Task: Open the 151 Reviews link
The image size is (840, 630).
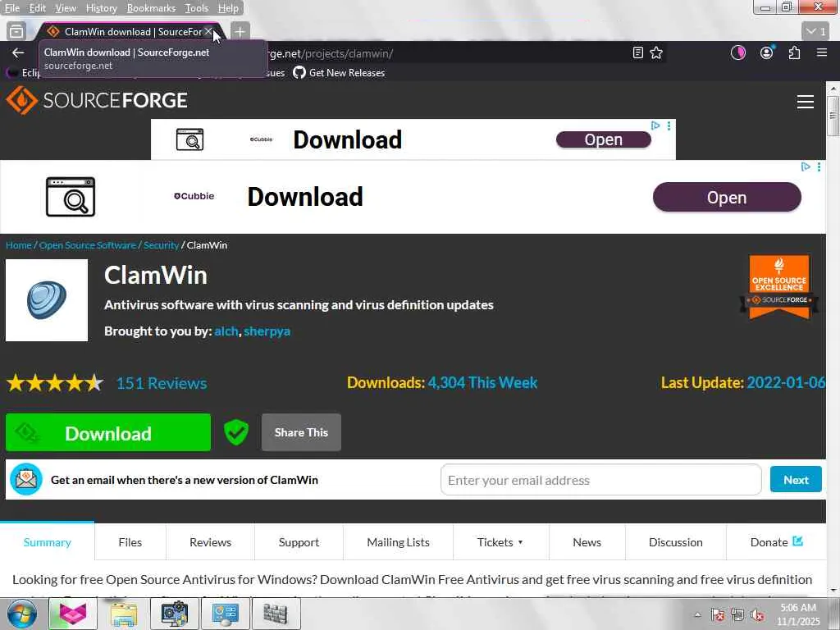Action: (162, 383)
